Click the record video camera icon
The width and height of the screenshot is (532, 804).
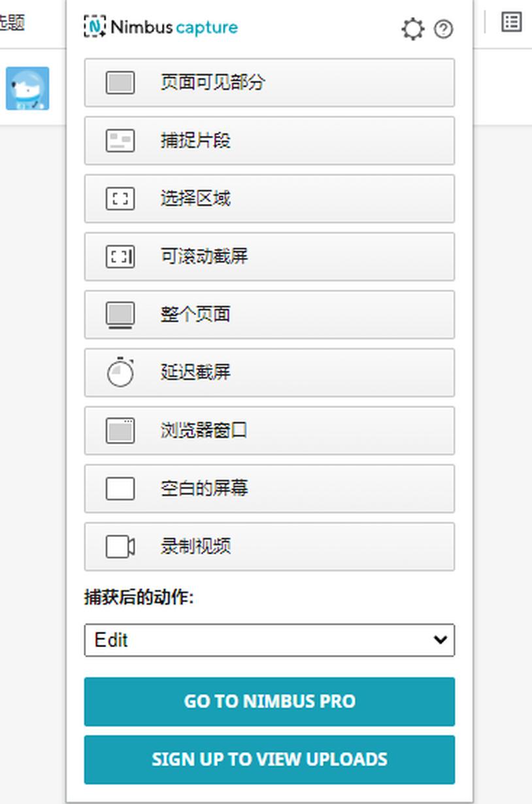(120, 546)
